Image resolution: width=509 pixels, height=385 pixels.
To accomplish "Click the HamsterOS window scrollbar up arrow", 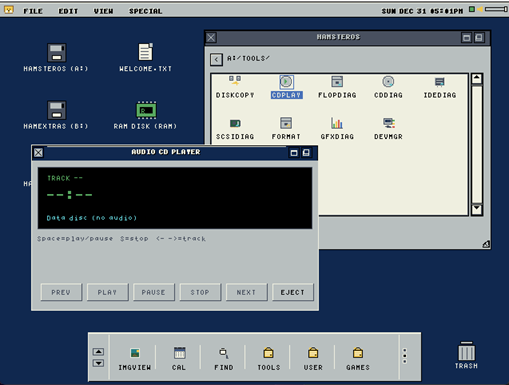I will (477, 79).
